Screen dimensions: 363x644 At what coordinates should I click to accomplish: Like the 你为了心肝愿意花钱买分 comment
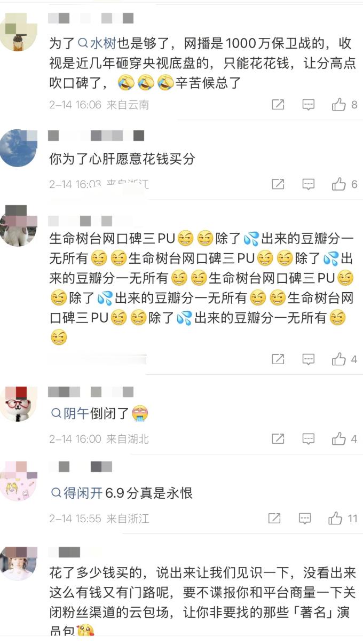tap(344, 184)
